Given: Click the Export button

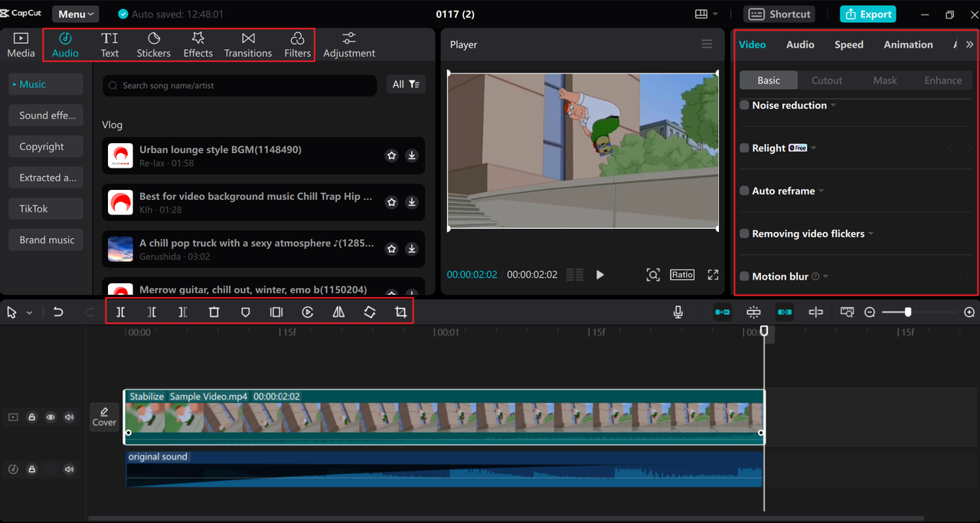Looking at the screenshot, I should 867,14.
